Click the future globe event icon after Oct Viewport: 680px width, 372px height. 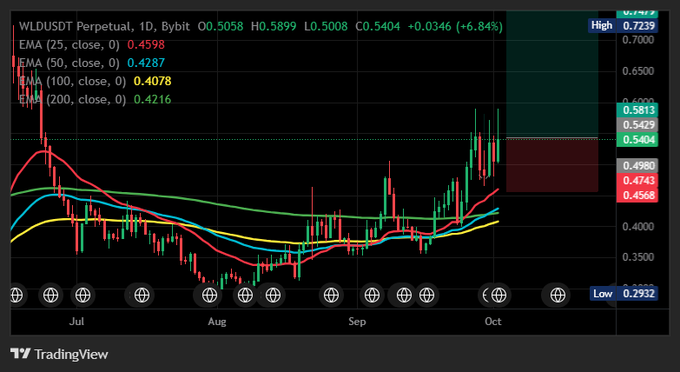[557, 295]
